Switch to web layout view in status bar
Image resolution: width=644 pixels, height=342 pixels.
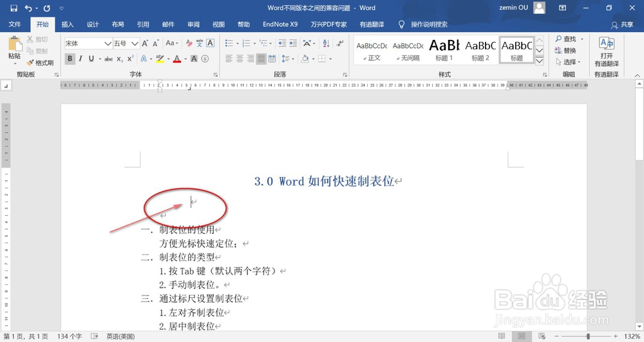(542, 336)
